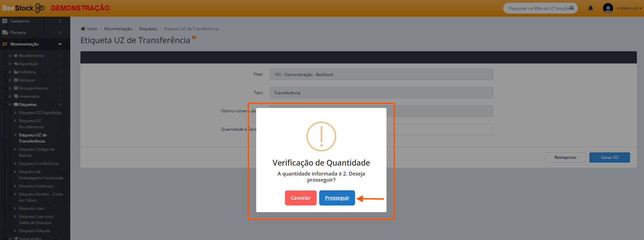Expand the Cadastros menu chevron
The width and height of the screenshot is (644, 240).
click(x=60, y=21)
